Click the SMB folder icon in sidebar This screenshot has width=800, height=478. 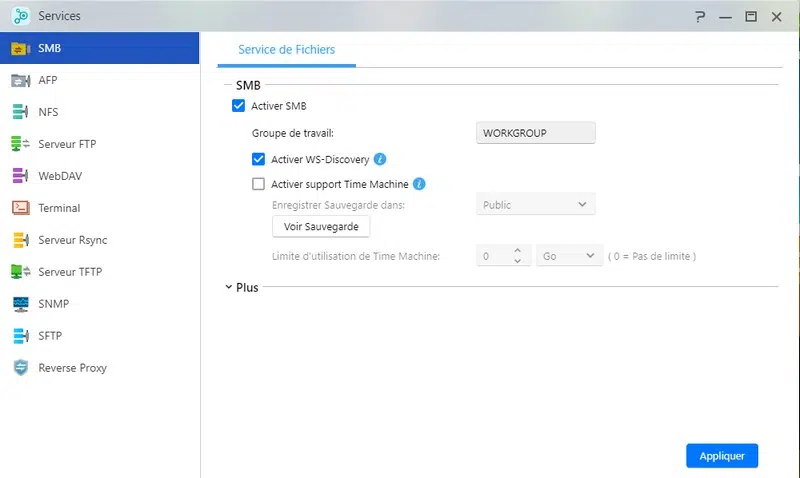pos(20,48)
